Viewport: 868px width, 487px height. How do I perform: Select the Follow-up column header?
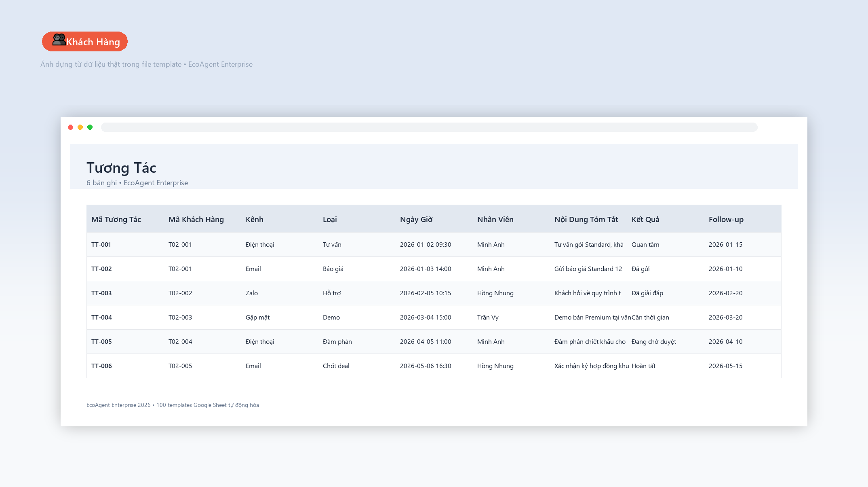point(726,219)
